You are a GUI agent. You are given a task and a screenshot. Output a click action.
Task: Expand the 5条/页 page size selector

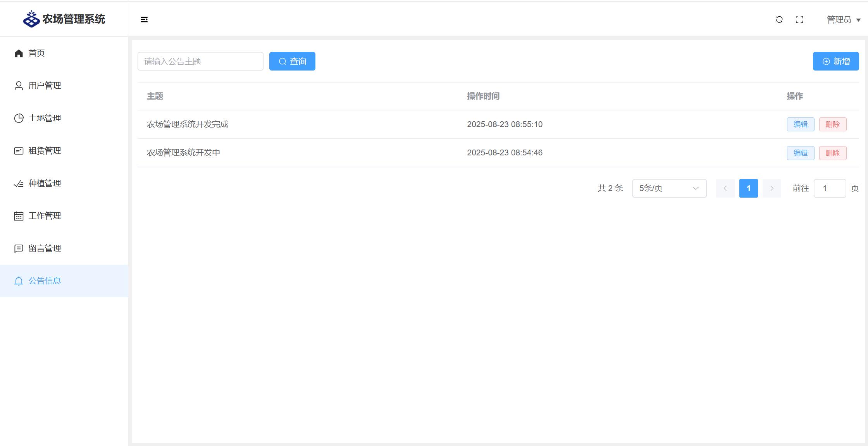pos(669,188)
